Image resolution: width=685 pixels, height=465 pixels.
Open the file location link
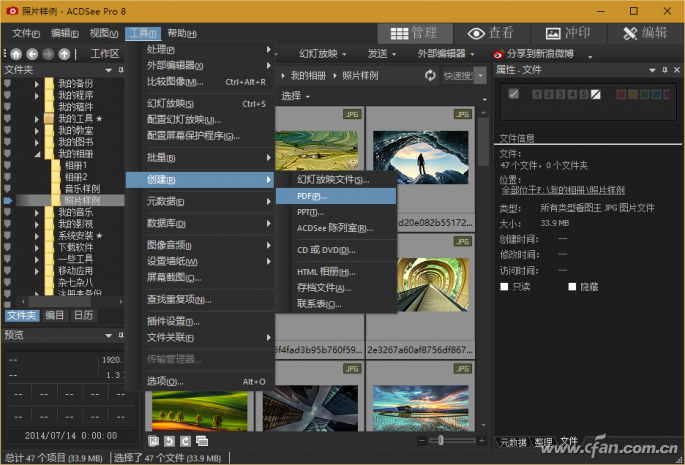click(x=563, y=191)
